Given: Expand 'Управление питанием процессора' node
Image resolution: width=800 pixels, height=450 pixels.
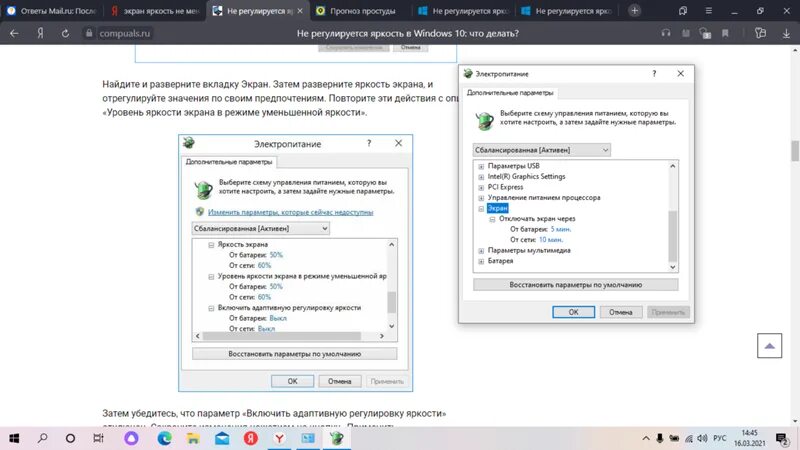Looking at the screenshot, I should tap(481, 198).
